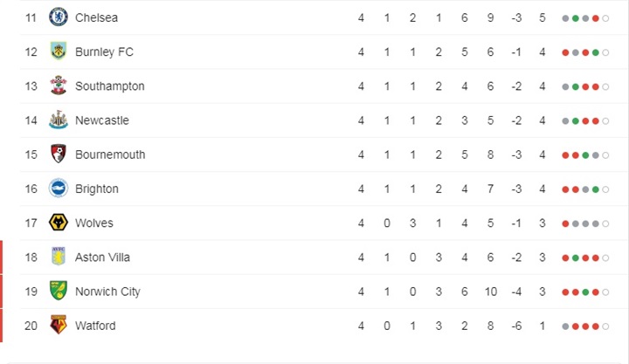The height and width of the screenshot is (364, 629).
Task: Click the Aston Villa club crest
Action: click(59, 257)
